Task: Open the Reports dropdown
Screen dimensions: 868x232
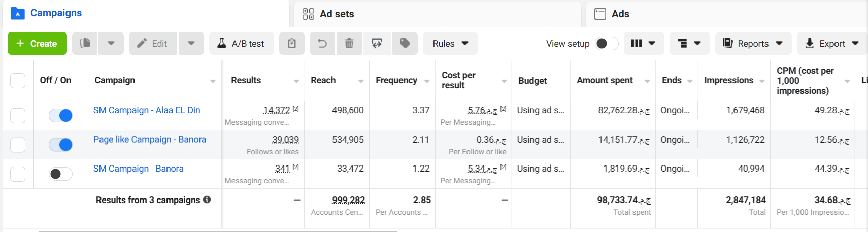Action: [x=753, y=44]
